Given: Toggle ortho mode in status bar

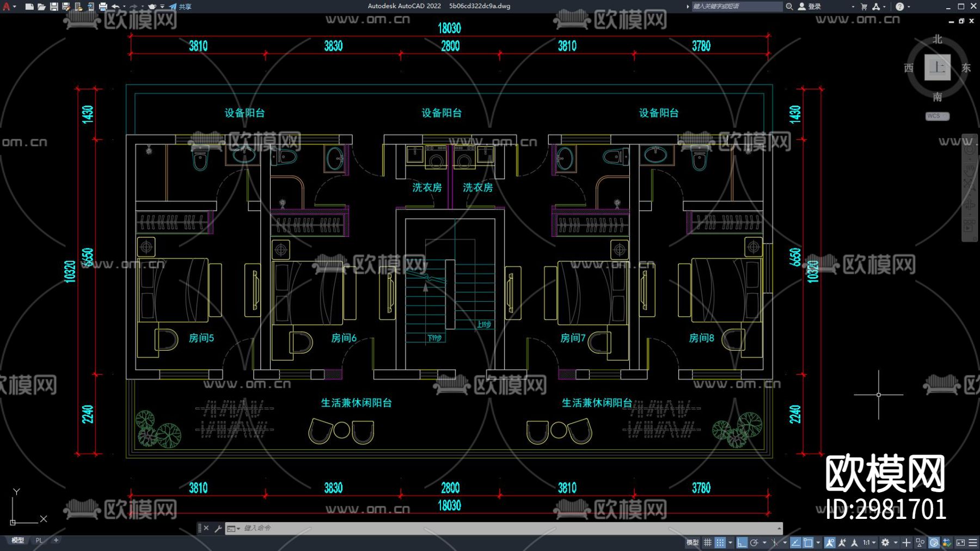Looking at the screenshot, I should pos(742,542).
